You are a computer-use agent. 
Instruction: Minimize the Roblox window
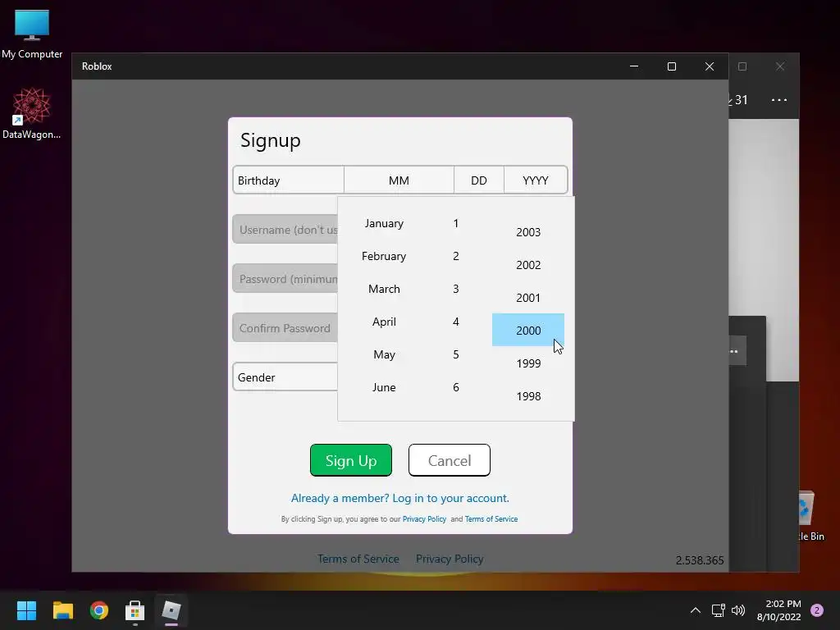pyautogui.click(x=634, y=66)
